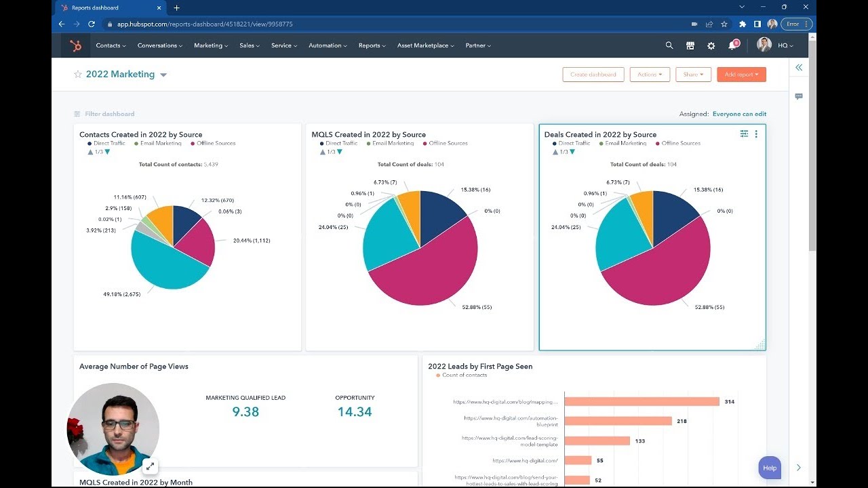Open the three-dot menu on Deals Created report
868x488 pixels.
[756, 134]
